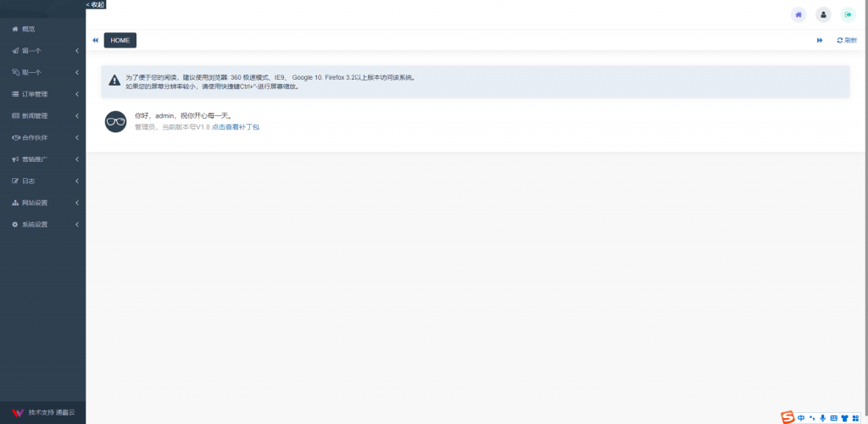The width and height of the screenshot is (868, 424).
Task: Toggle Sogou Chinese/English input mode
Action: click(801, 417)
